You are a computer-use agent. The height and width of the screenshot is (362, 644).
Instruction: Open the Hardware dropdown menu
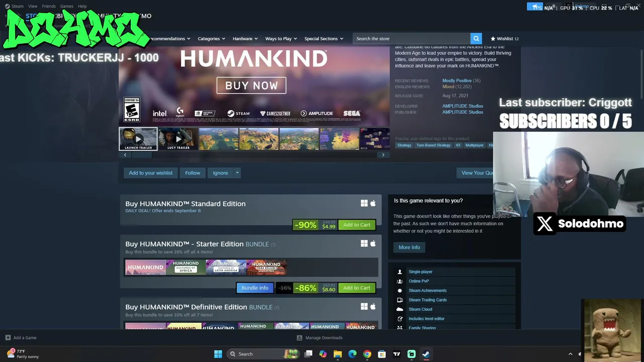point(245,39)
